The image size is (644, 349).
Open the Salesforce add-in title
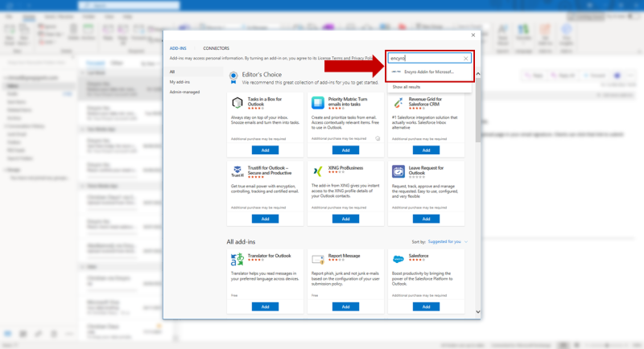(418, 256)
